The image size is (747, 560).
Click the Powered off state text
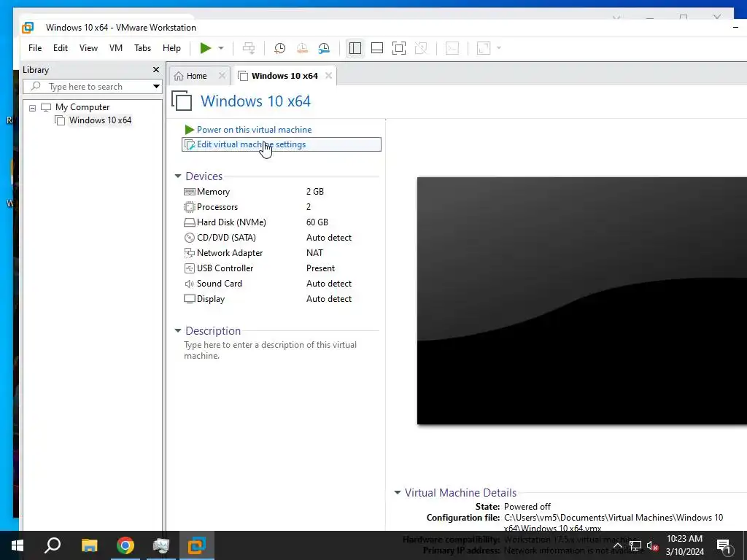coord(527,507)
